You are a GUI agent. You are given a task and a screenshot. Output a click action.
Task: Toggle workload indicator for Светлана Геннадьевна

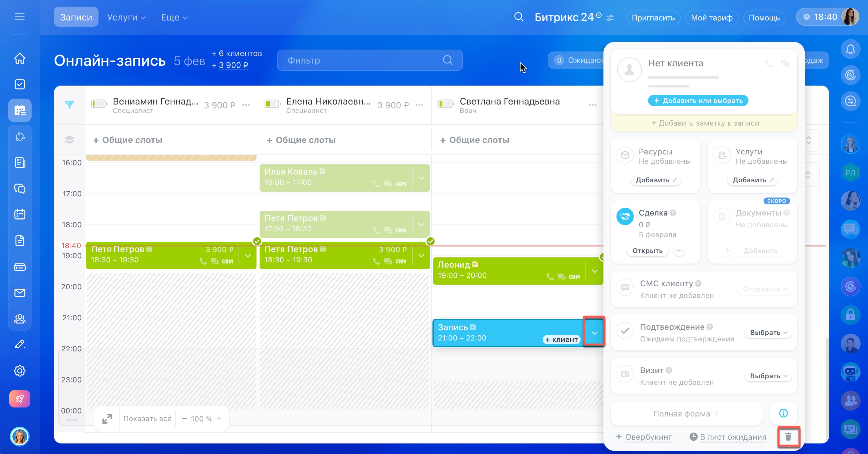point(445,104)
